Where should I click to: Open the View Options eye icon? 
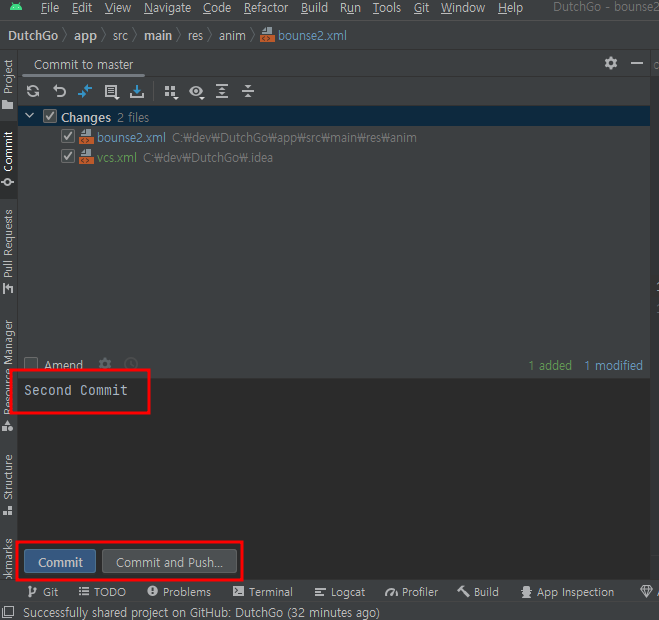click(x=196, y=92)
